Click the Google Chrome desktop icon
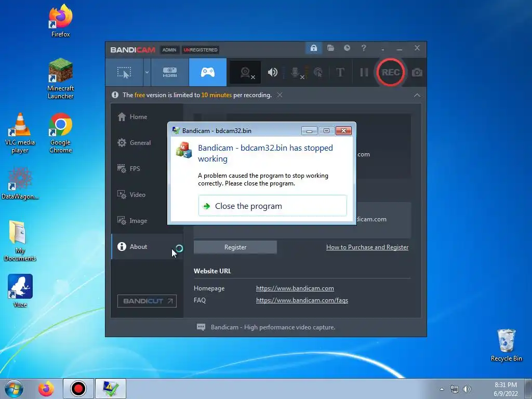The height and width of the screenshot is (399, 532). 60,132
